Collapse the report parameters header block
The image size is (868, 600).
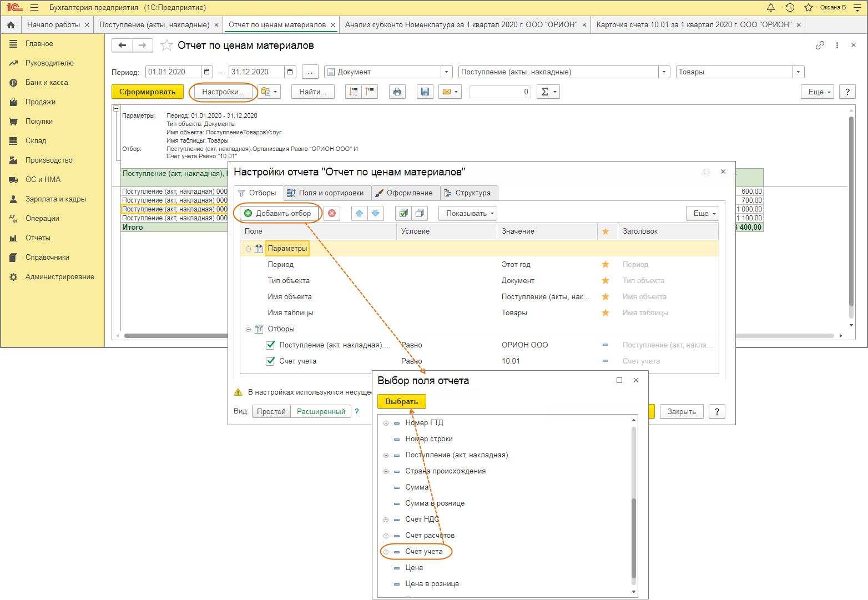[x=117, y=109]
